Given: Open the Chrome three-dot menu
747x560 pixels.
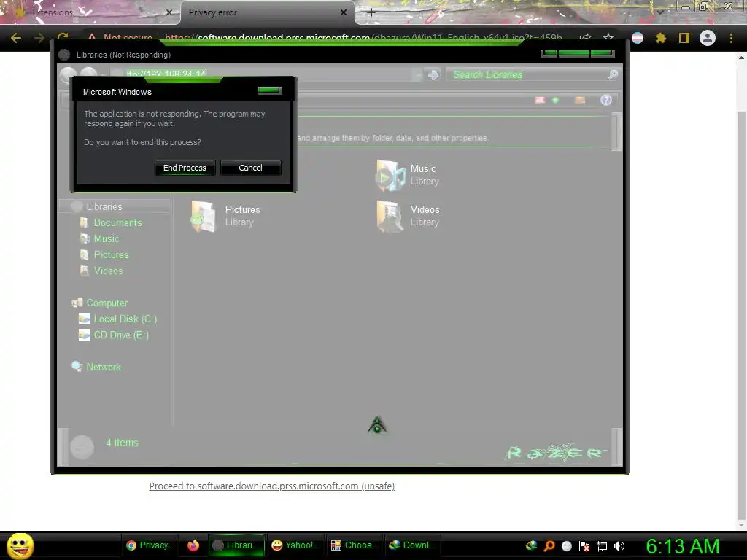Looking at the screenshot, I should pyautogui.click(x=731, y=38).
